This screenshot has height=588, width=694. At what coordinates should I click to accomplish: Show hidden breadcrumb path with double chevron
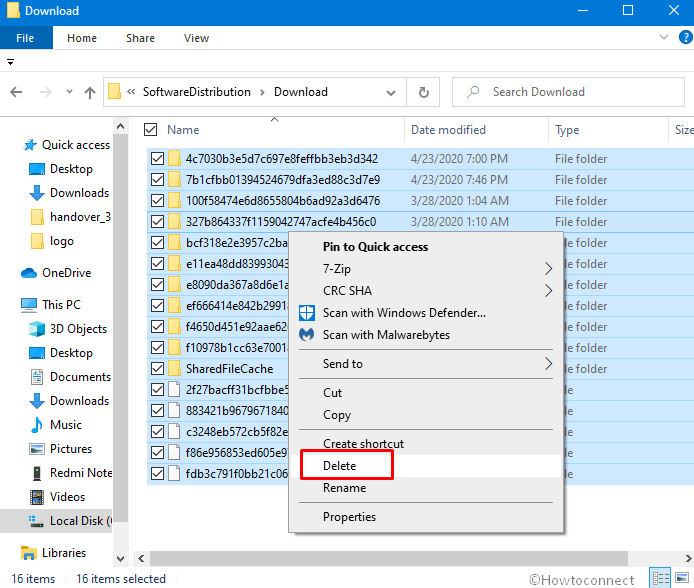coord(131,92)
